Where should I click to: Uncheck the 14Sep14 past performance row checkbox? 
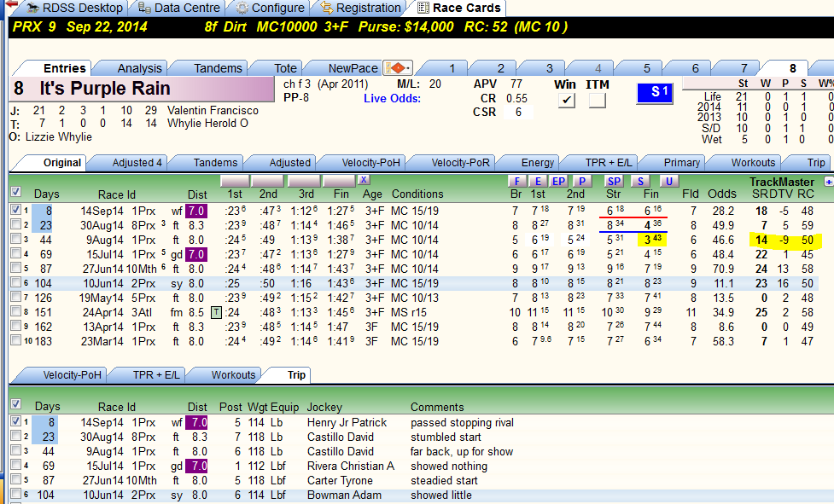pos(15,210)
